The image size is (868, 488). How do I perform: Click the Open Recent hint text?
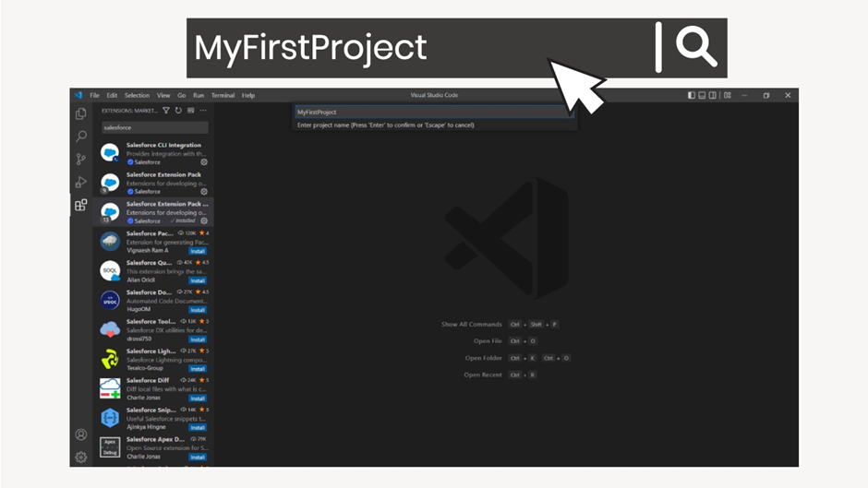click(483, 375)
